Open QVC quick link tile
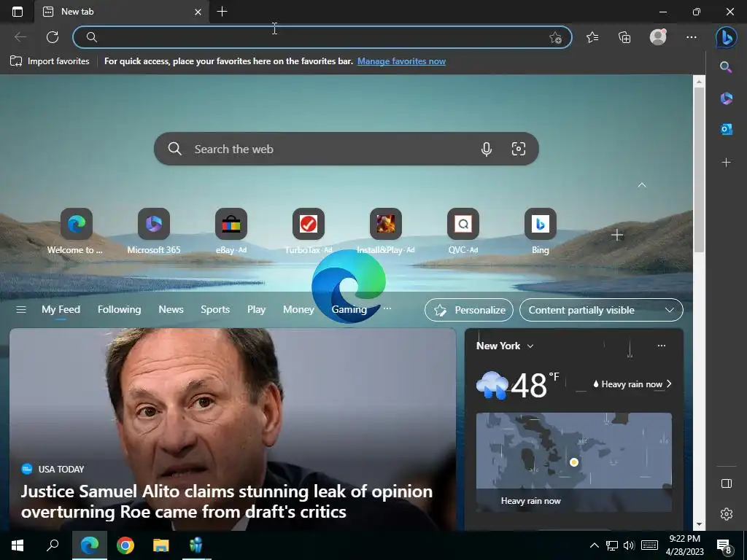Image resolution: width=747 pixels, height=560 pixels. [x=463, y=231]
